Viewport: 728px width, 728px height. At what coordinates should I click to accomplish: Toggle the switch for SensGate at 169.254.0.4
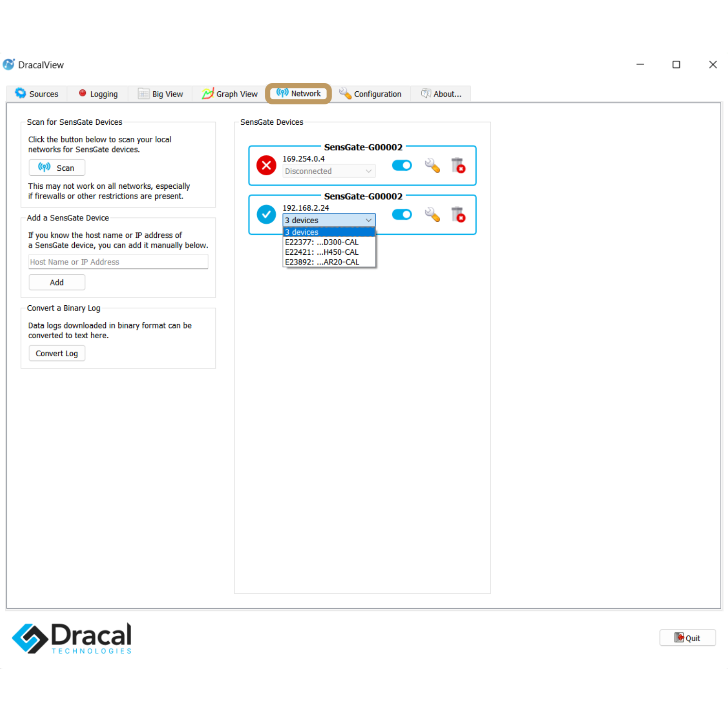coord(402,165)
